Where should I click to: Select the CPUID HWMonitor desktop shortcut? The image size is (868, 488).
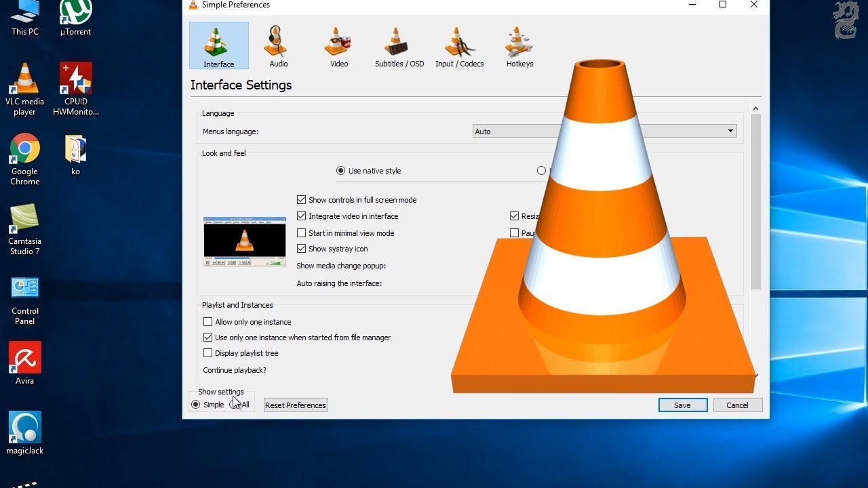click(x=76, y=89)
